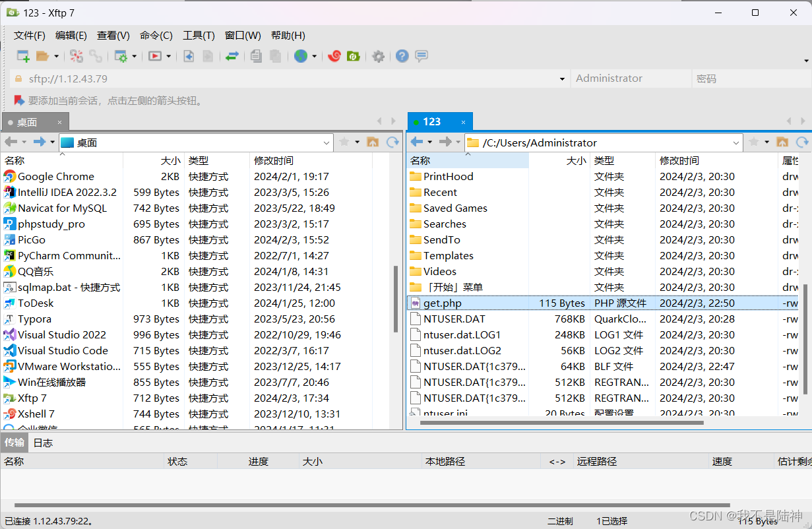The image size is (812, 529).
Task: Open the /C:/Users/Administrator path dropdown
Action: point(736,142)
